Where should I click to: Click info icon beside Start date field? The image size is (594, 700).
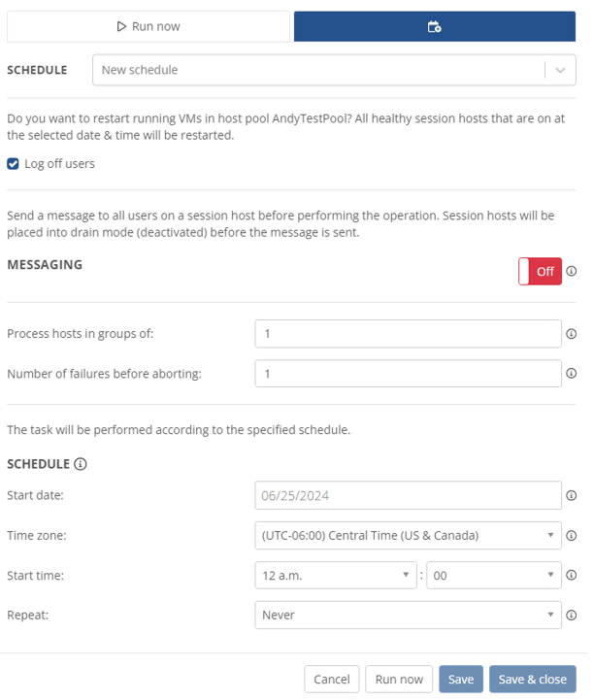pyautogui.click(x=572, y=495)
